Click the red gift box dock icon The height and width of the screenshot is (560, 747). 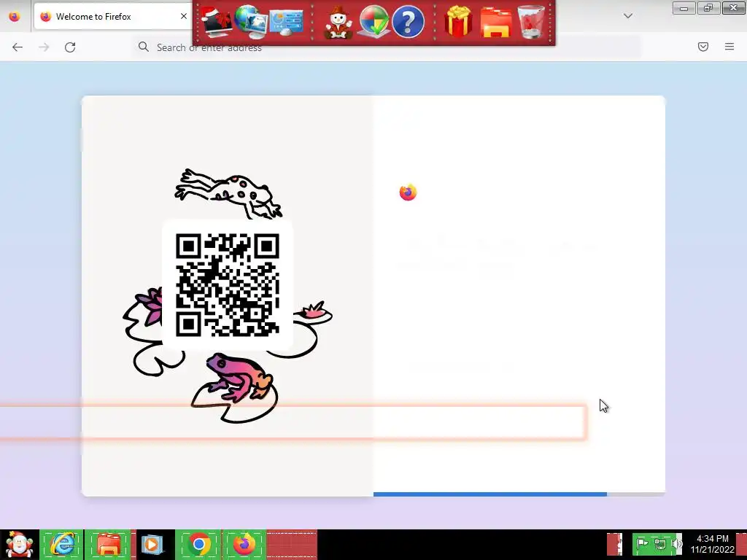[x=458, y=22]
